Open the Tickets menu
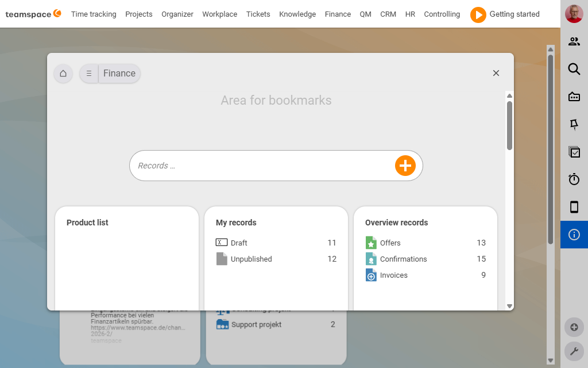This screenshot has height=368, width=588. pos(258,14)
